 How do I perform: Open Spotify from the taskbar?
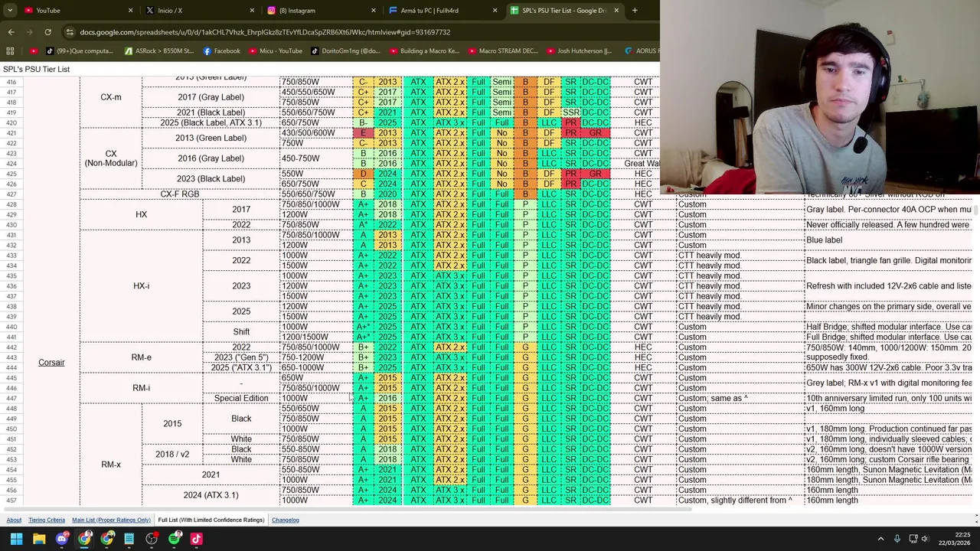click(175, 539)
